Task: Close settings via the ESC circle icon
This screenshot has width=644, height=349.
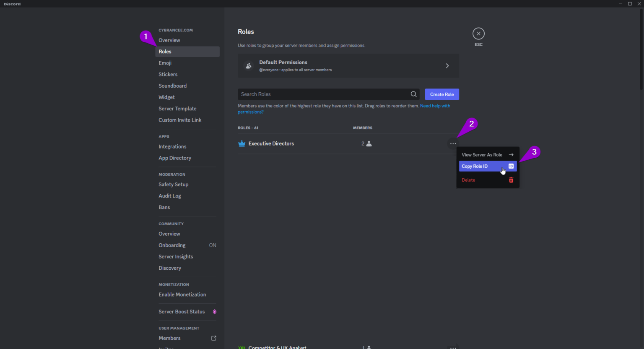Action: point(478,33)
